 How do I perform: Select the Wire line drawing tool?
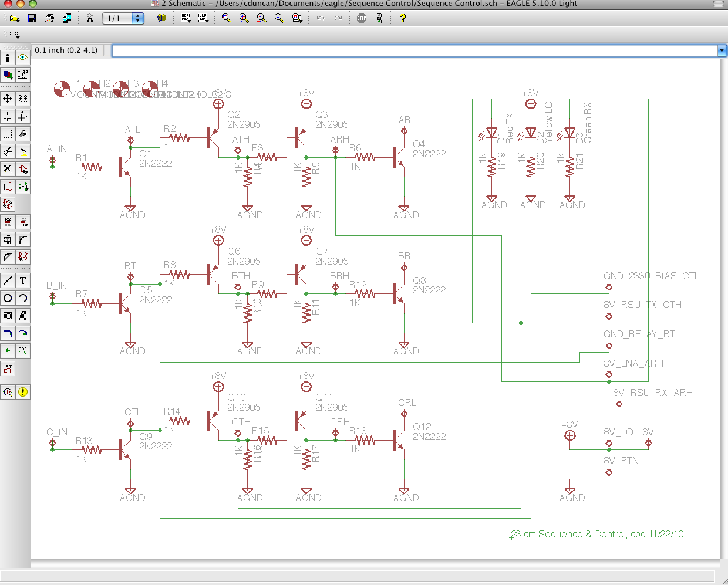pos(8,280)
